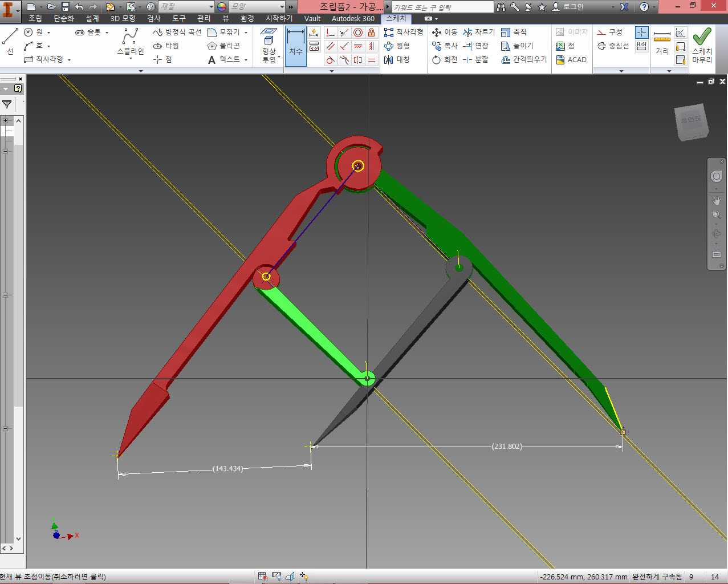
Task: Select the 타원 (Ellipse) tool
Action: pos(166,46)
